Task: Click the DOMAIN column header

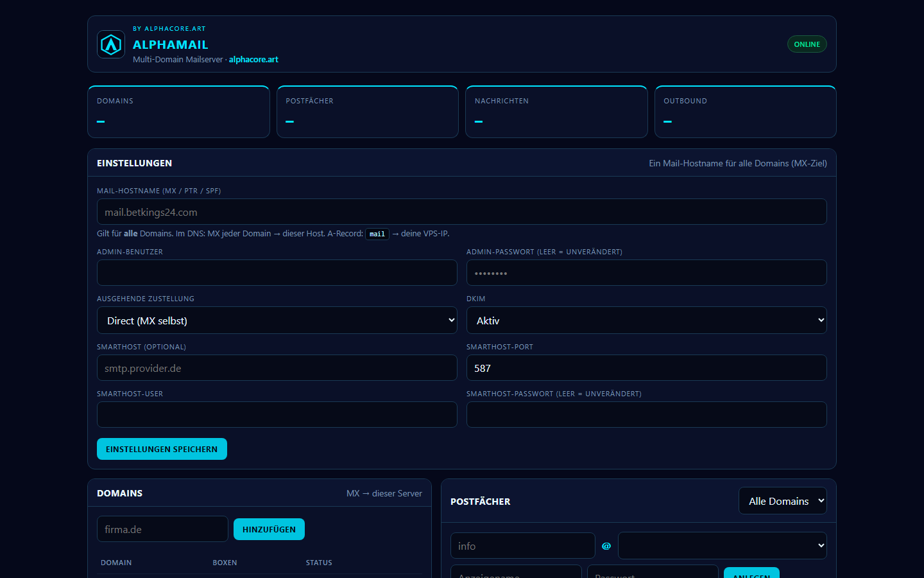Action: tap(116, 563)
